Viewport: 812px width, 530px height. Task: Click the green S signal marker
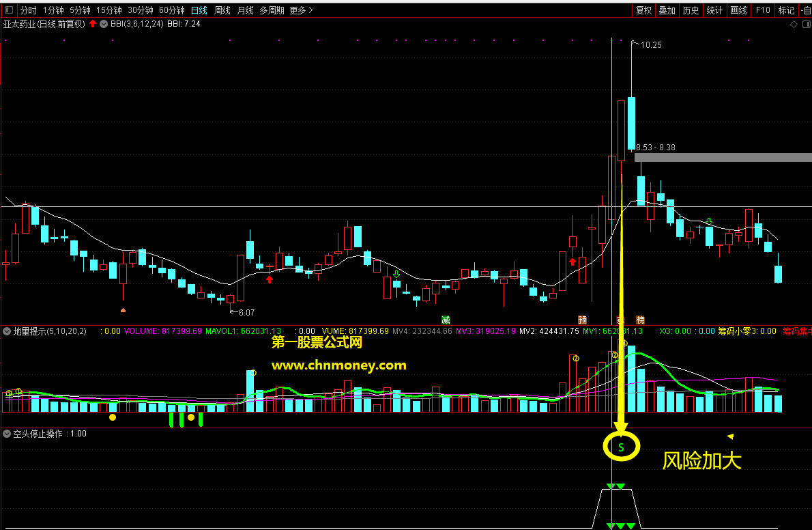tap(621, 447)
